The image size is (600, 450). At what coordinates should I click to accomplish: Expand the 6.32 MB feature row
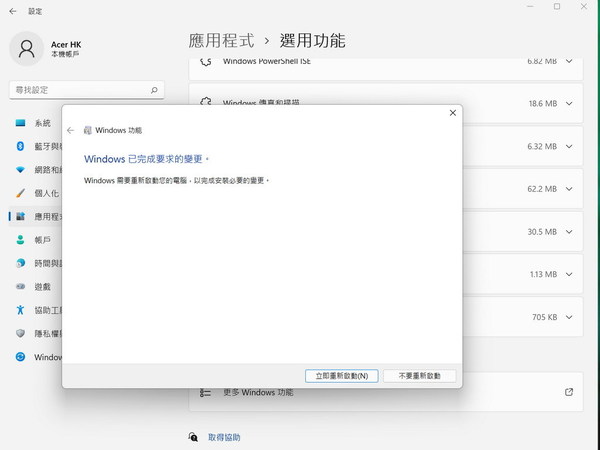click(x=569, y=147)
